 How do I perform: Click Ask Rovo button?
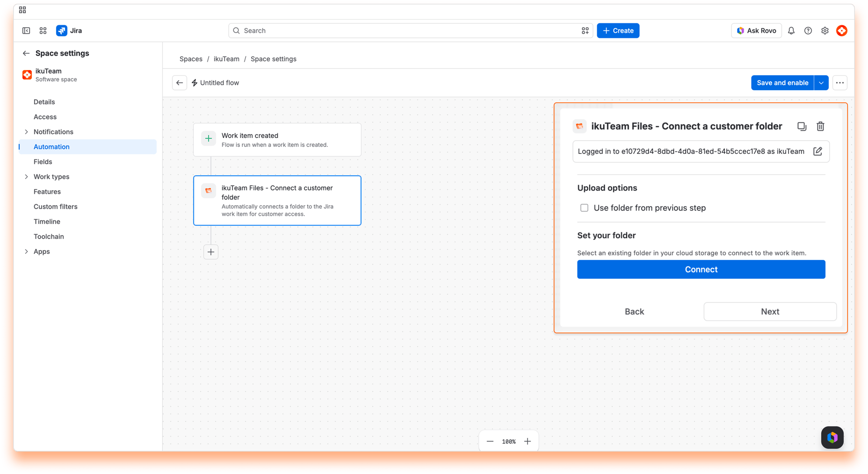[756, 30]
